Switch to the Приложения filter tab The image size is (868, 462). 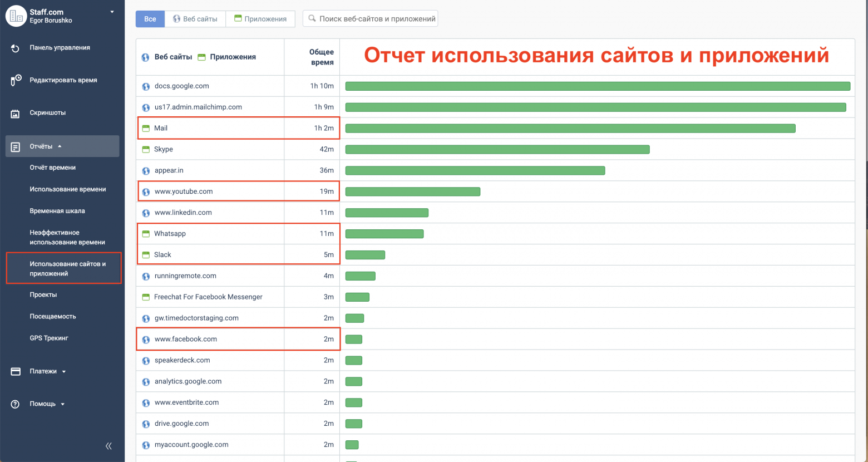[260, 18]
